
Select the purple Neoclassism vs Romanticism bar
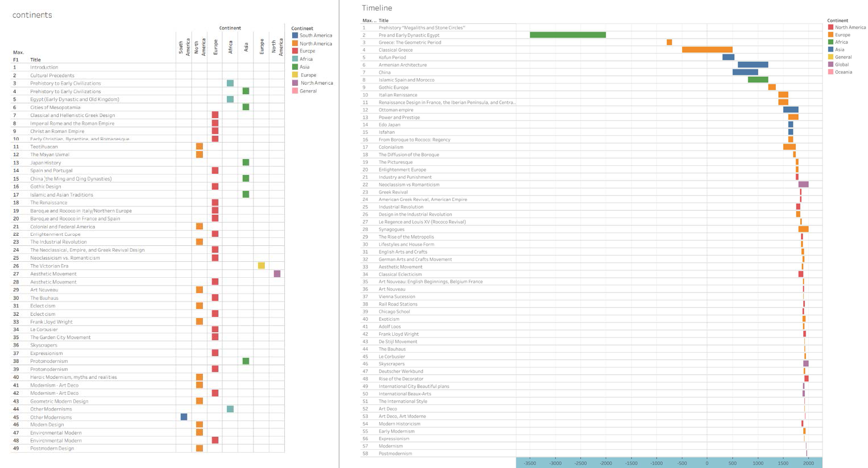click(803, 185)
